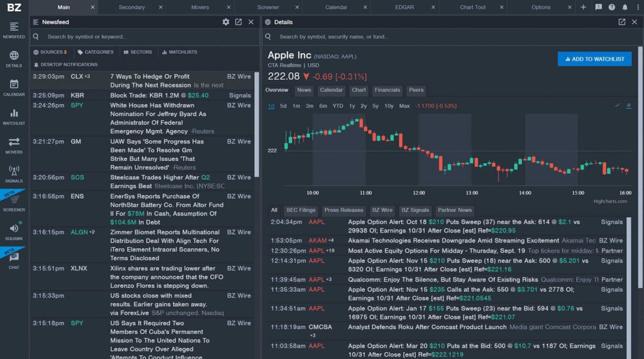Open the Calendar sidebar icon
The height and width of the screenshot is (359, 644).
tap(14, 87)
